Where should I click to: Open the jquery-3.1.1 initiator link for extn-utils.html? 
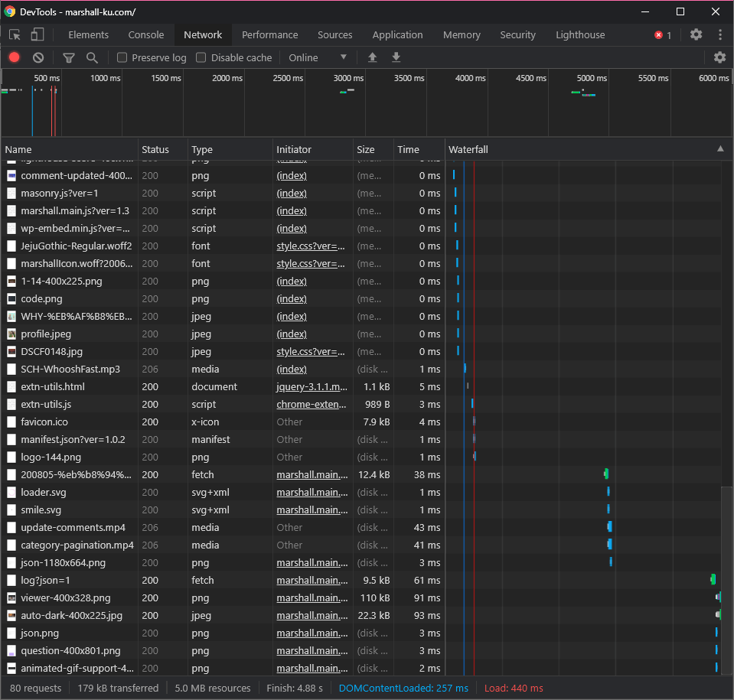pos(312,386)
